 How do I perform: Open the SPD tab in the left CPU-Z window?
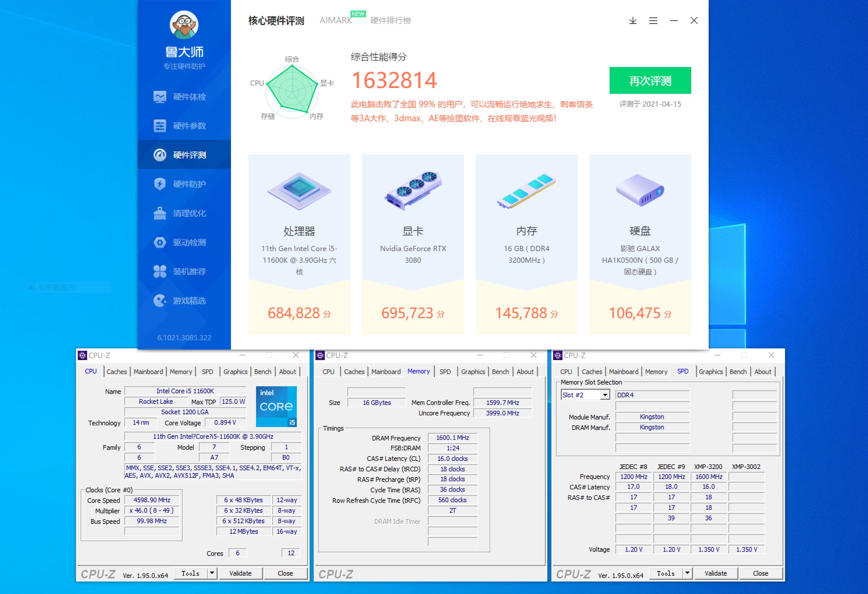(208, 371)
